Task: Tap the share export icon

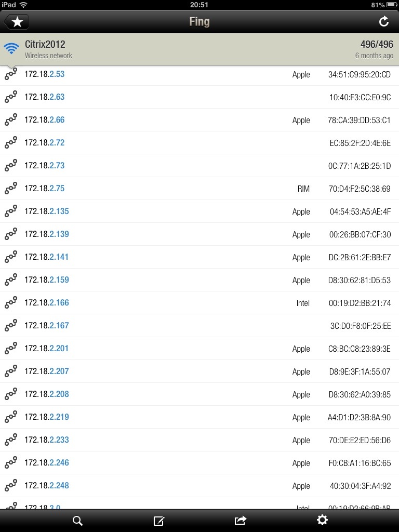Action: point(240,521)
